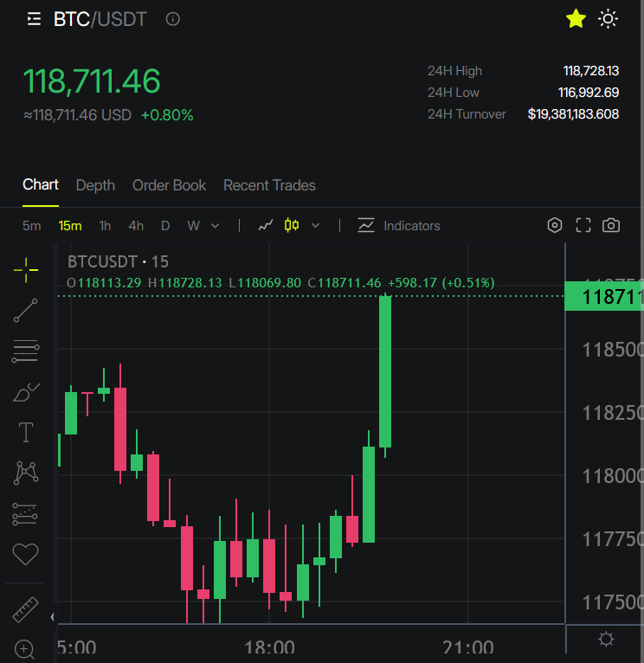644x663 pixels.
Task: Switch to line chart style icon
Action: tap(266, 226)
